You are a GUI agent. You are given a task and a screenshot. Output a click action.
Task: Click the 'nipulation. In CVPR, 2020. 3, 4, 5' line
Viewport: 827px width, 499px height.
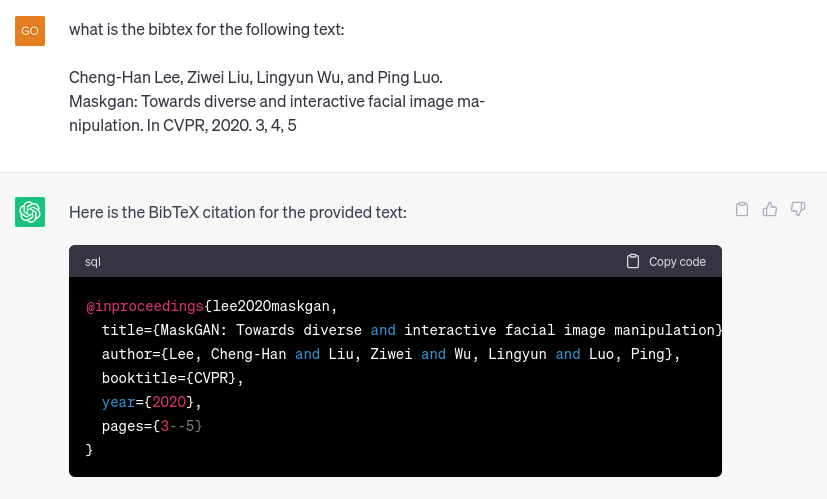182,126
